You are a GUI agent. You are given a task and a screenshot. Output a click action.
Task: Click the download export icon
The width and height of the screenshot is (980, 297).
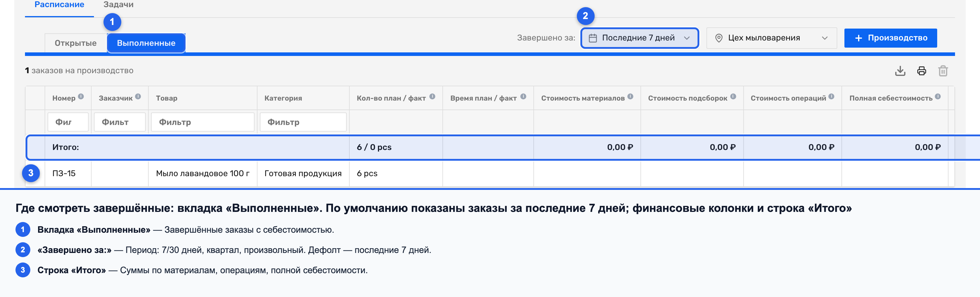coord(900,71)
